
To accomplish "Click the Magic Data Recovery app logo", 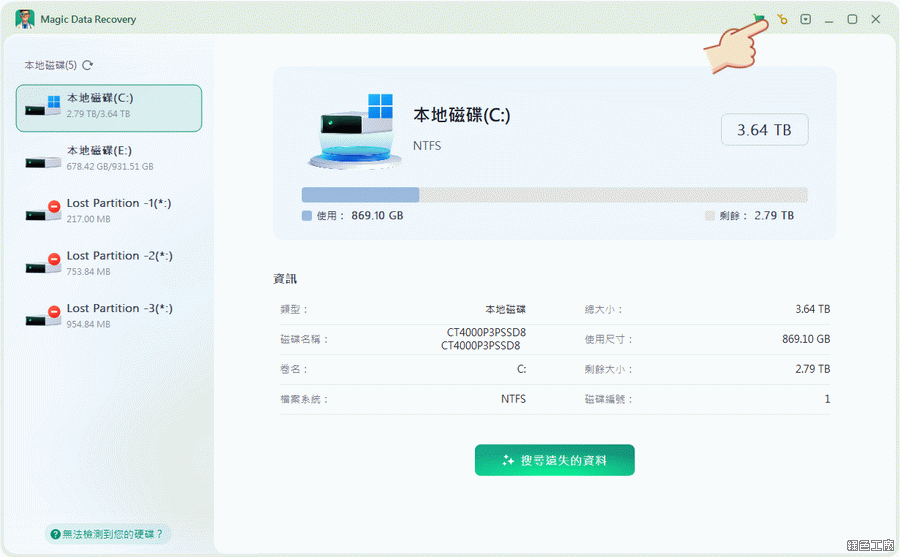I will tap(25, 19).
